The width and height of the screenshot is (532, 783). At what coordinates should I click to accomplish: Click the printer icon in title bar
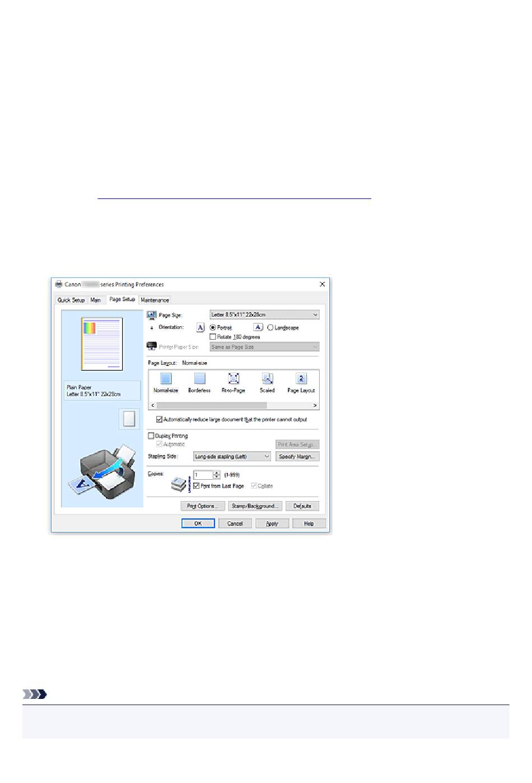[59, 284]
